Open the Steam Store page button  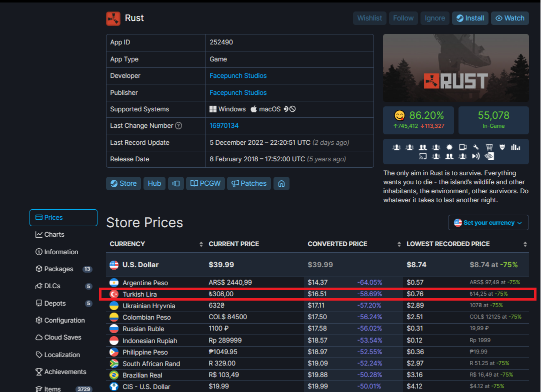click(x=123, y=183)
